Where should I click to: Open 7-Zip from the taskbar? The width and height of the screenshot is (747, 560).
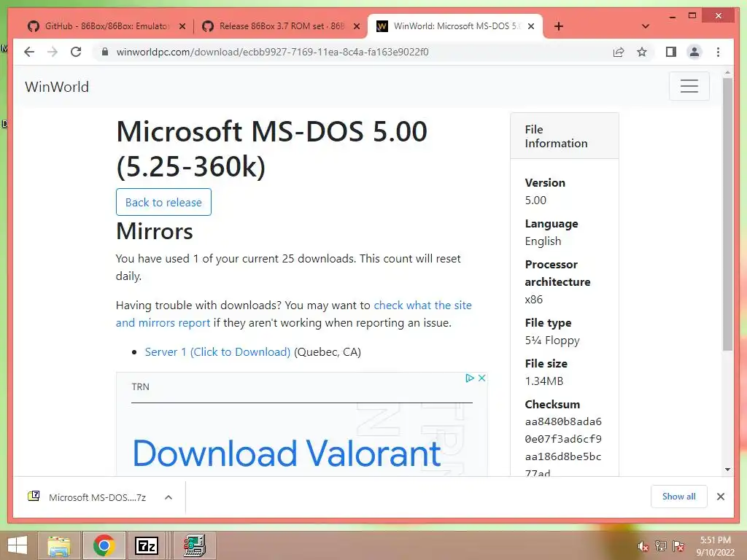point(146,545)
